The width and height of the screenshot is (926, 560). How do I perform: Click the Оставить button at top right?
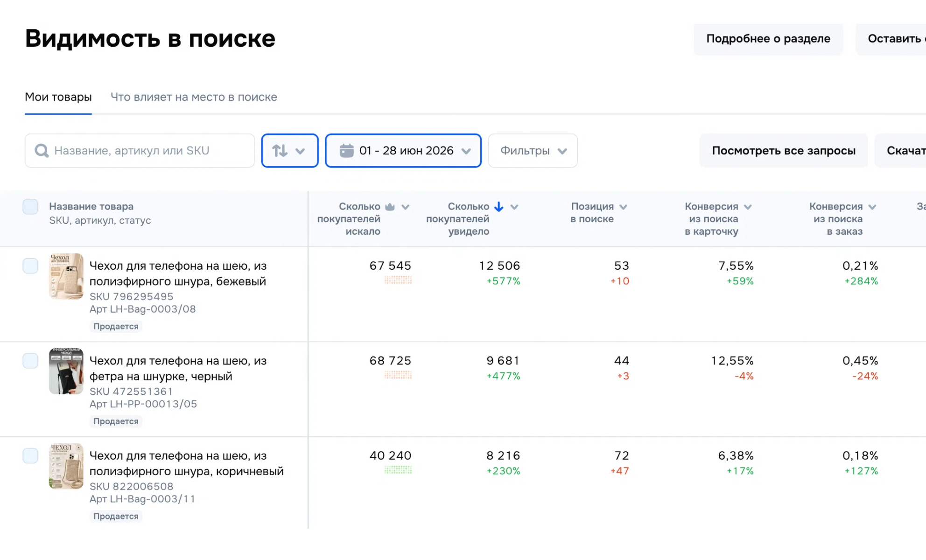[891, 39]
